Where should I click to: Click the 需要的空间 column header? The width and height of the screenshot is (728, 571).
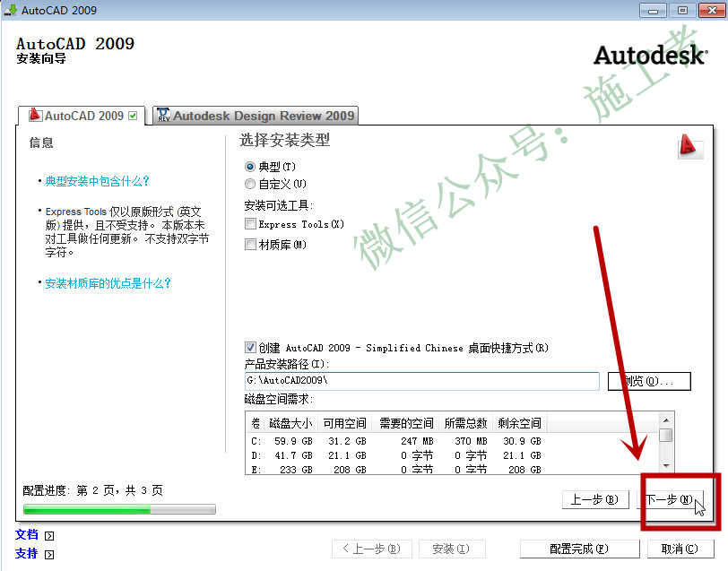coord(406,423)
